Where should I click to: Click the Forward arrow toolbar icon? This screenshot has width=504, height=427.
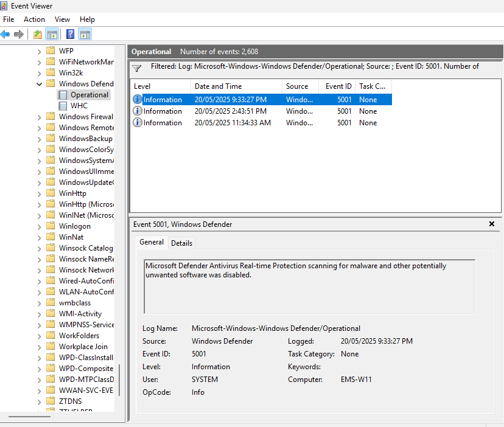[x=19, y=34]
